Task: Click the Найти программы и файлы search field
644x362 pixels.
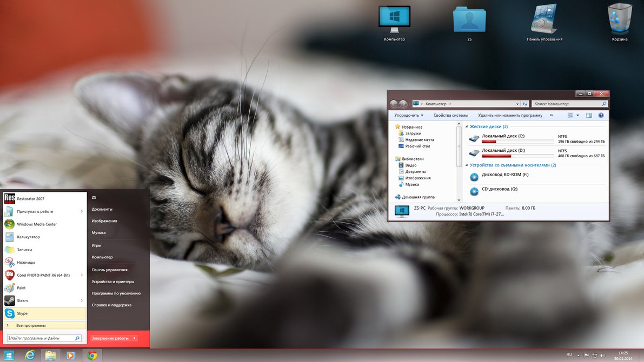Action: pos(41,338)
